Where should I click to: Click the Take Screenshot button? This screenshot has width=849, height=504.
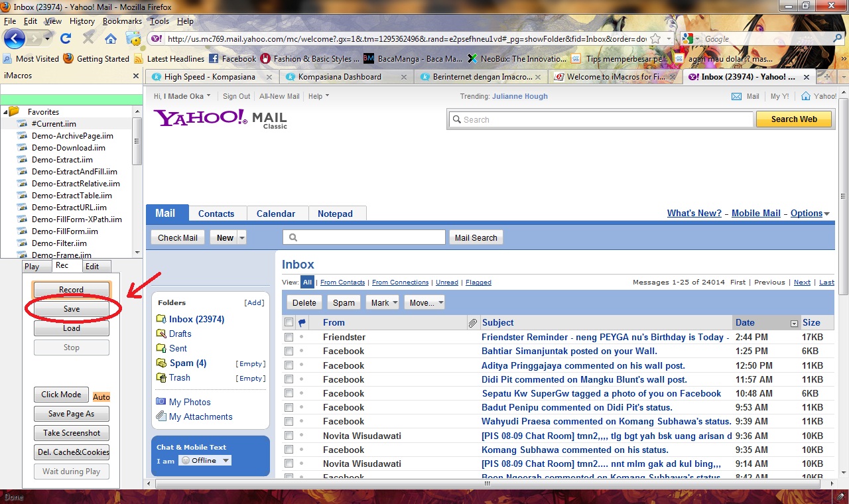click(x=72, y=433)
